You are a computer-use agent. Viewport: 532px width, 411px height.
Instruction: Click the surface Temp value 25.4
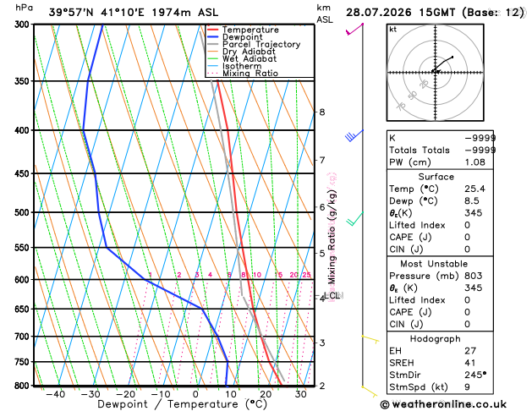coord(475,189)
